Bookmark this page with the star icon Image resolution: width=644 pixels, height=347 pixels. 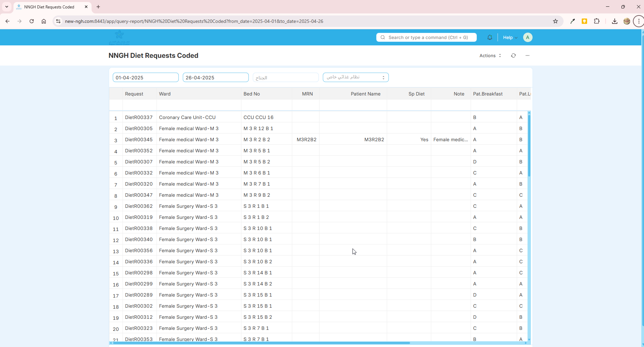(x=555, y=21)
